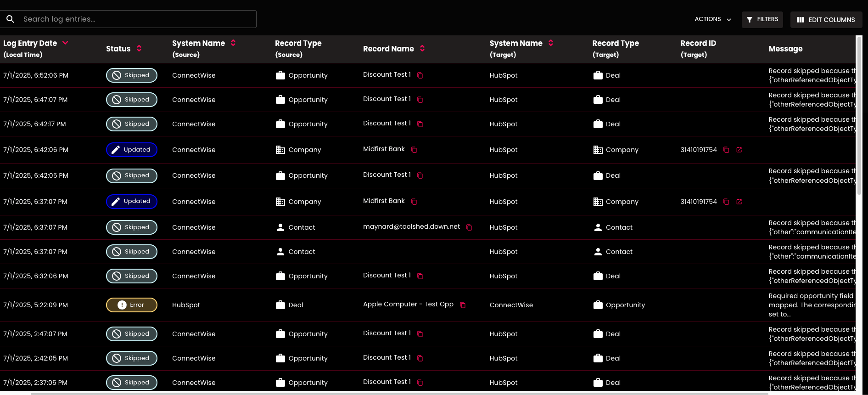The width and height of the screenshot is (868, 395).
Task: Select date 7/1/2025, 6:52:06 PM
Action: coord(36,75)
